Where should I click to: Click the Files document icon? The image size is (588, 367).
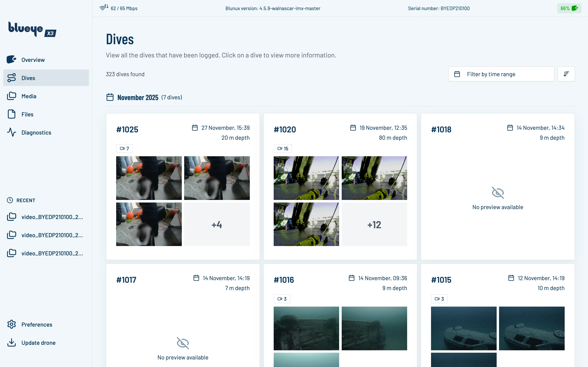11,114
